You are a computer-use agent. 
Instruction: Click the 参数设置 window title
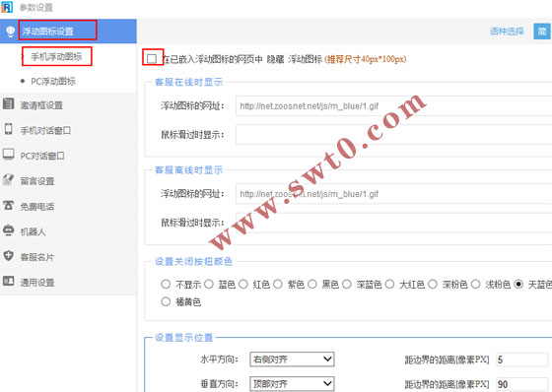(35, 7)
